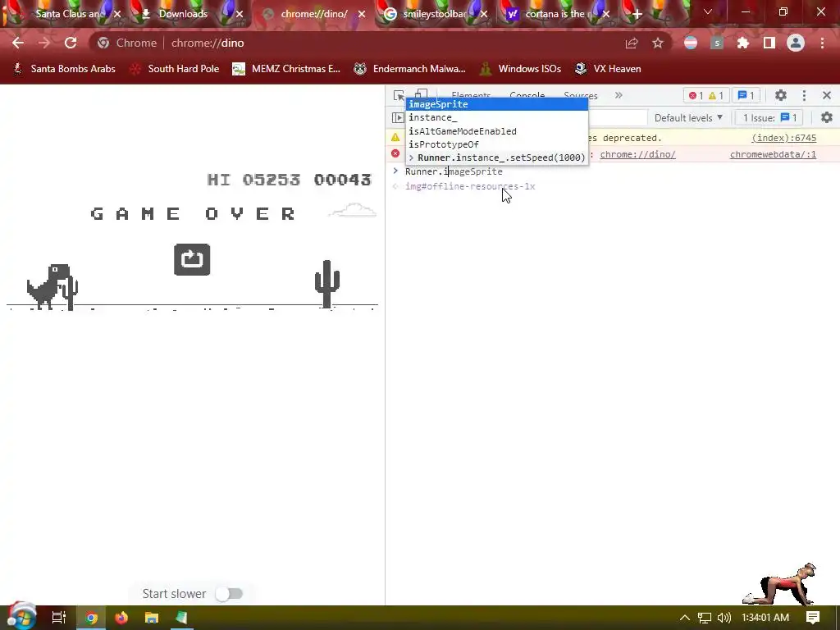This screenshot has width=840, height=630.
Task: Open the chromewebdata/:1 source link
Action: [x=773, y=154]
